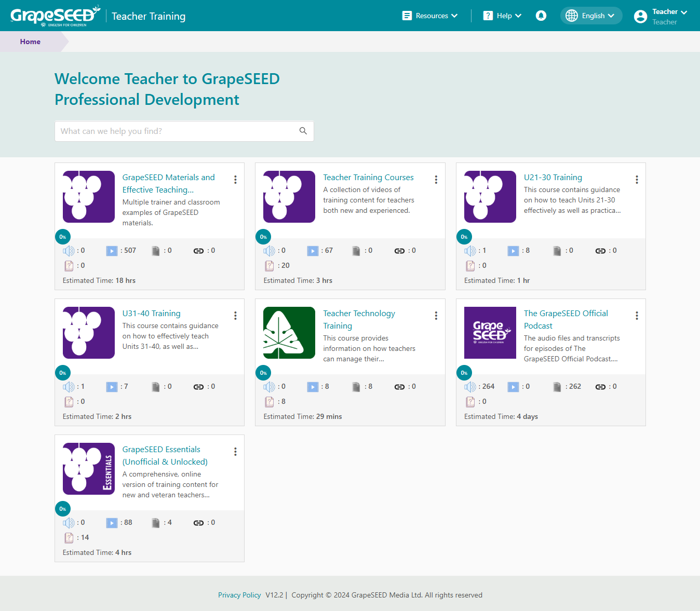Click 0% progress badge on Essentials card
Viewport: 700px width, 611px height.
pos(63,509)
